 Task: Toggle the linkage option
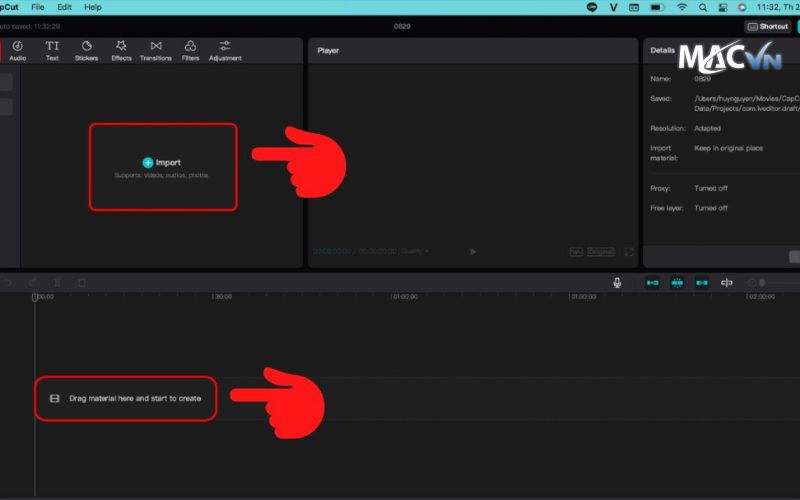(702, 283)
